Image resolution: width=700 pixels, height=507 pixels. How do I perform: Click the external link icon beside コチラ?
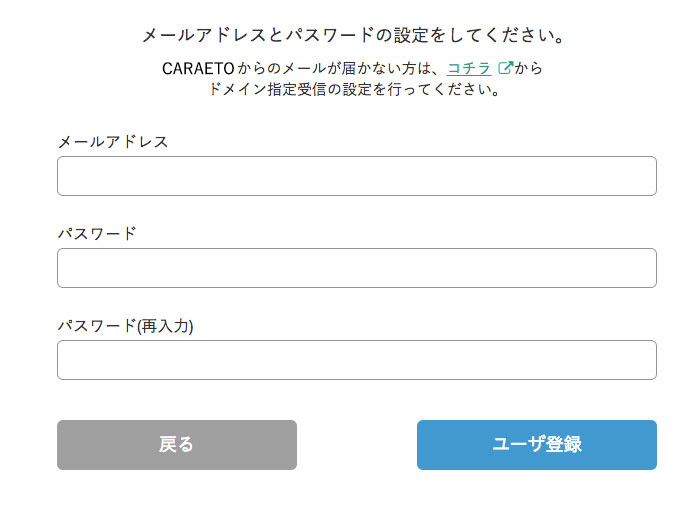tap(505, 68)
